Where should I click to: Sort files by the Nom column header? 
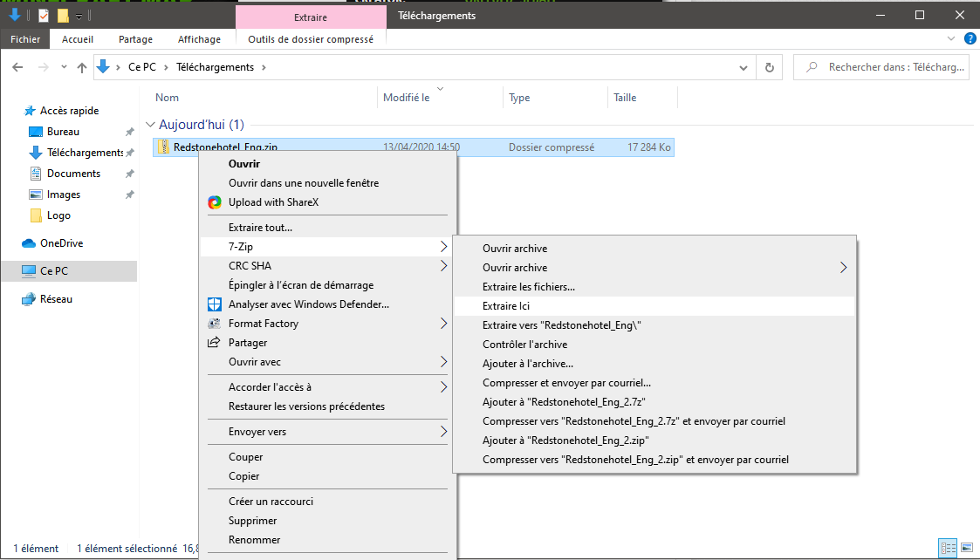click(x=167, y=98)
